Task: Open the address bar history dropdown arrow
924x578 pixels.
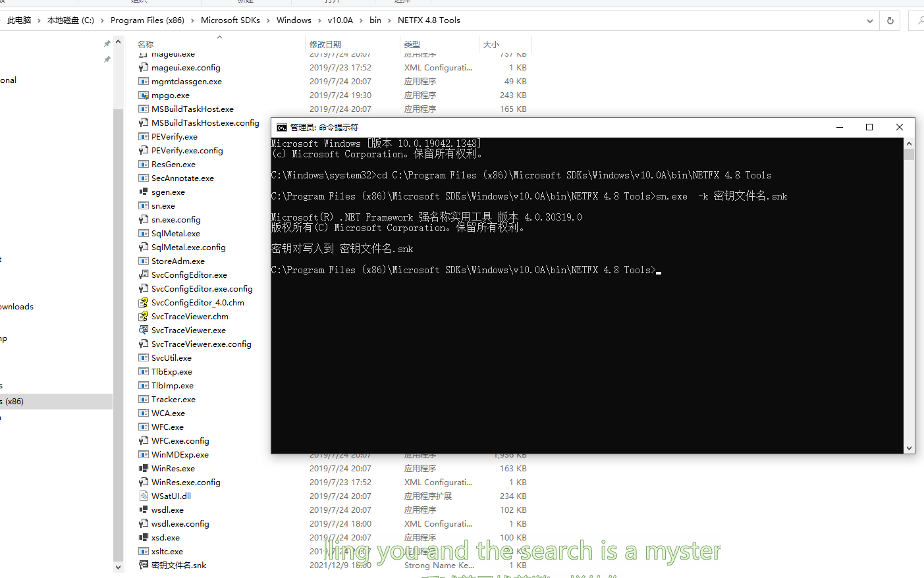Action: (870, 20)
